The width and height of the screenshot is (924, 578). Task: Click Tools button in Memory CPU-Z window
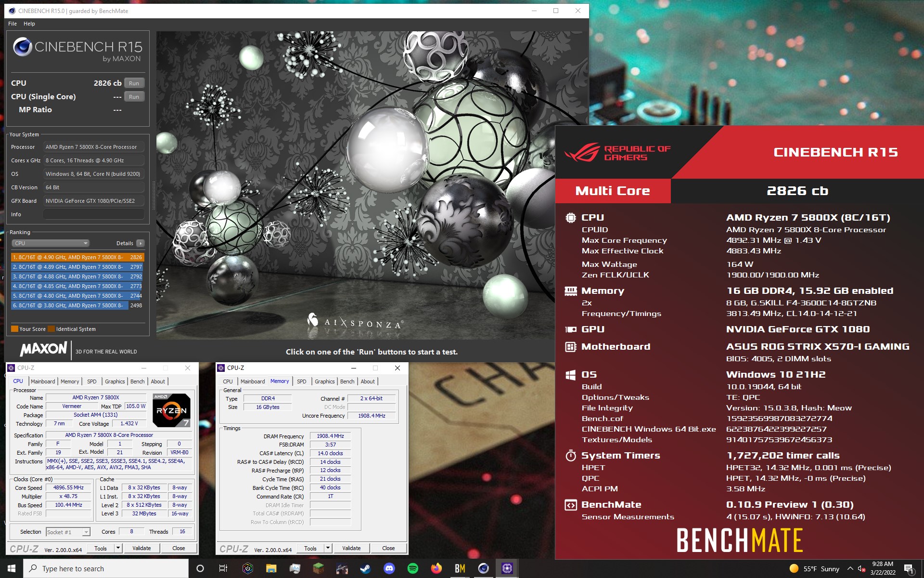coord(310,548)
